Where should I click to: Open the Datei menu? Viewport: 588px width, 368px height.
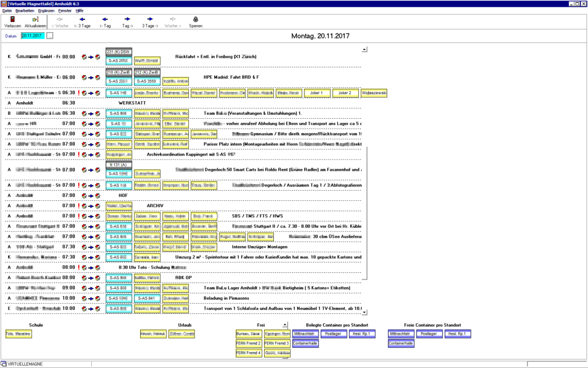tap(7, 11)
